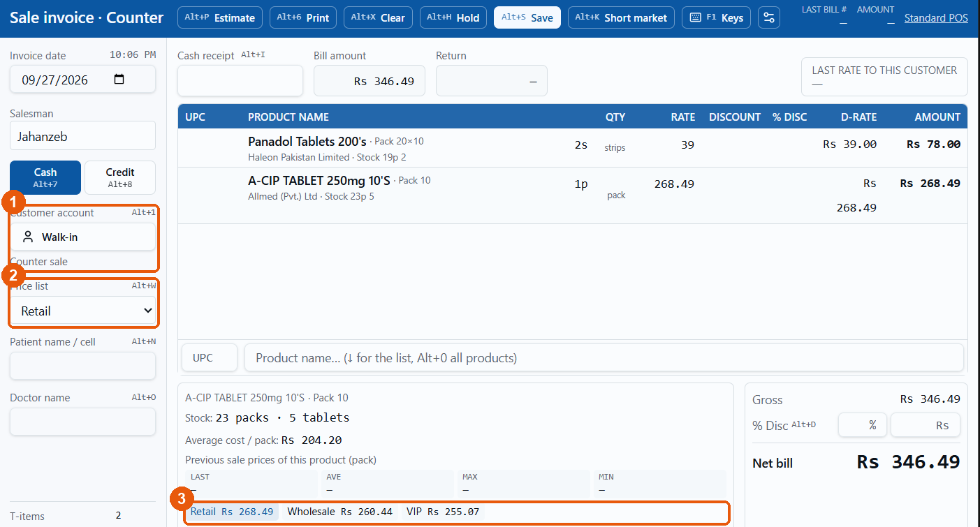
Task: Click the percent discount input
Action: (862, 425)
